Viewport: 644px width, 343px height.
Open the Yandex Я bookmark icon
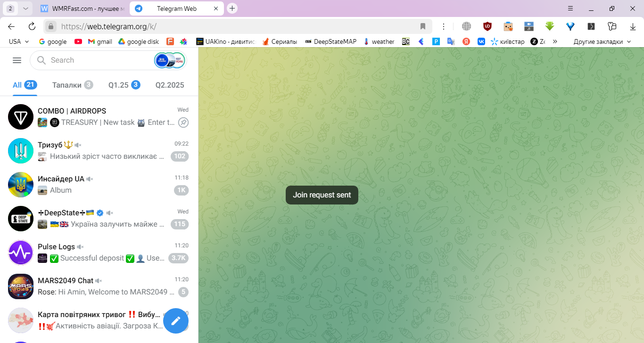point(466,41)
